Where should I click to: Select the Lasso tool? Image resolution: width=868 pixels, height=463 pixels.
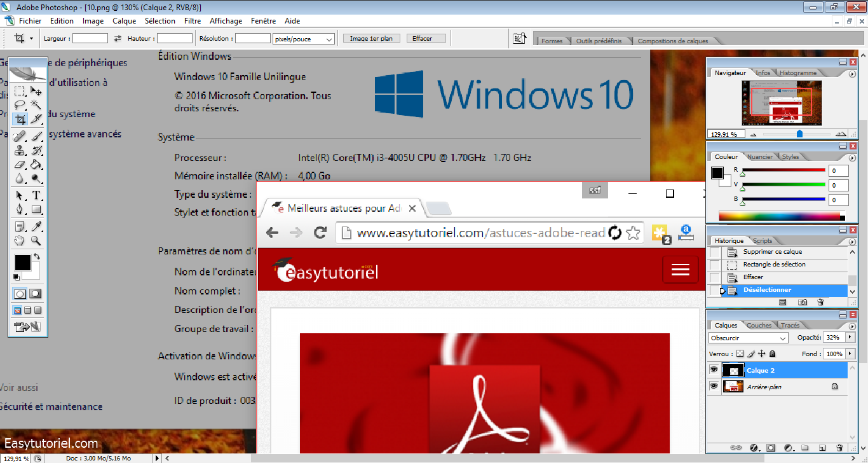coord(20,105)
